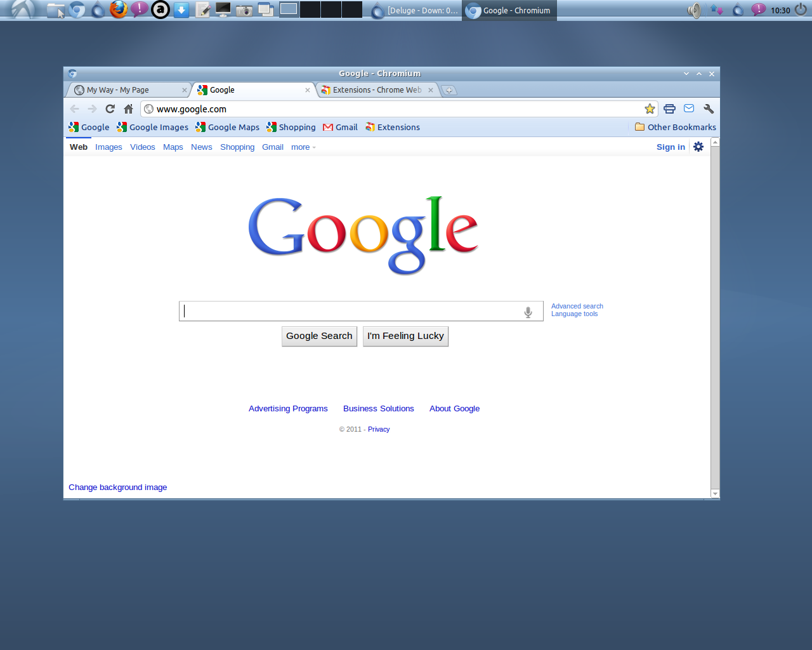Open the Lubuntu main menu logo
This screenshot has width=812, height=650.
coord(23,10)
